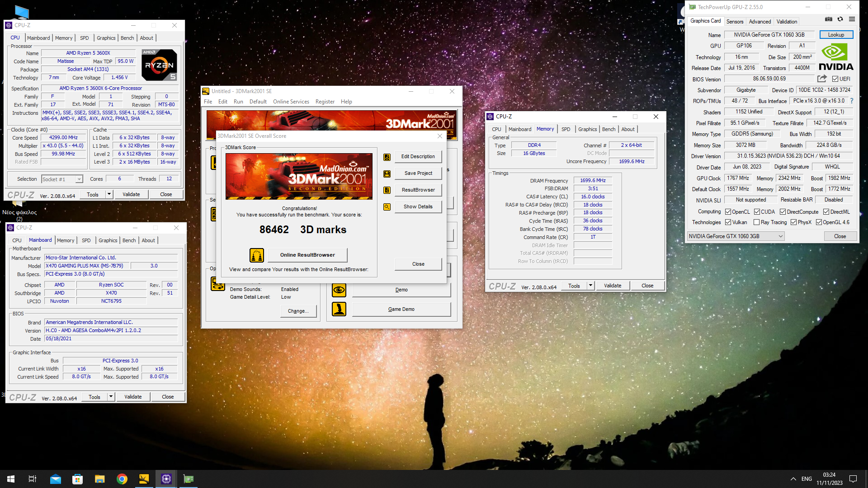Screen dimensions: 868x488
Task: Click the options icon beside Demo Sounds
Action: coord(218,284)
